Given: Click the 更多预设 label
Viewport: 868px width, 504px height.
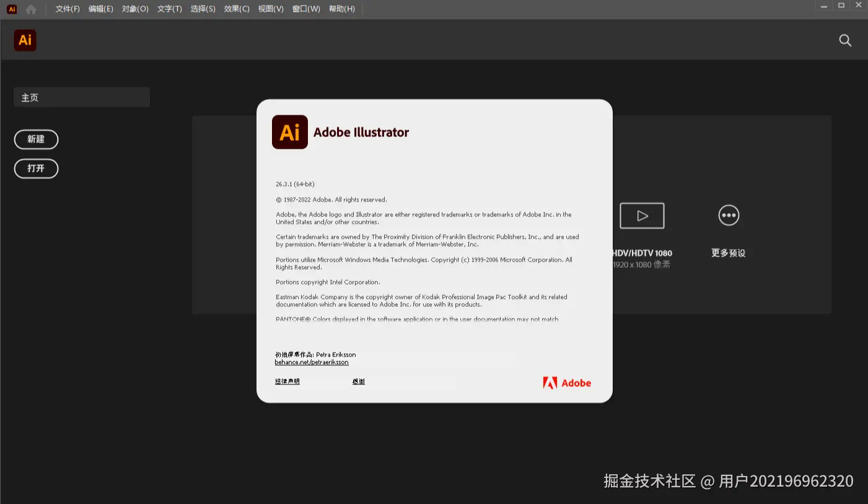Looking at the screenshot, I should [x=729, y=253].
